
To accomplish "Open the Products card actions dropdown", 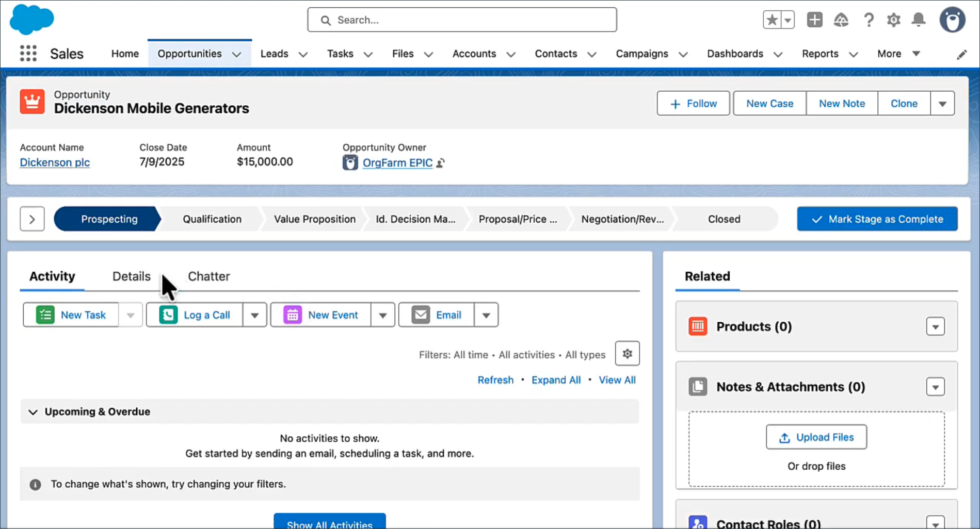I will tap(936, 326).
